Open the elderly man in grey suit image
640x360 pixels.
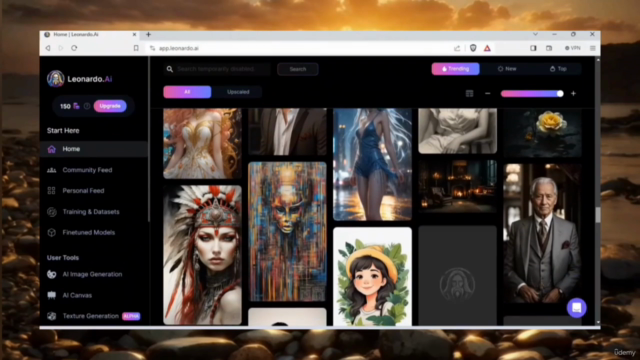pyautogui.click(x=542, y=233)
